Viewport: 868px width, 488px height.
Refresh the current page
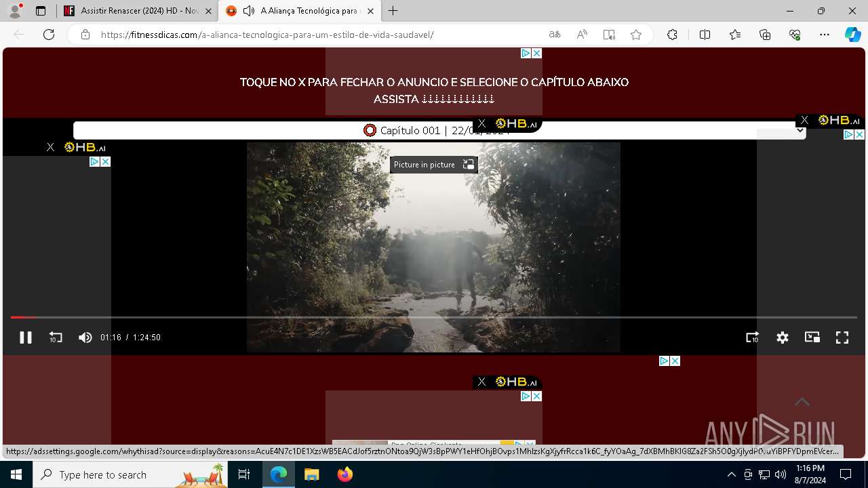[49, 35]
